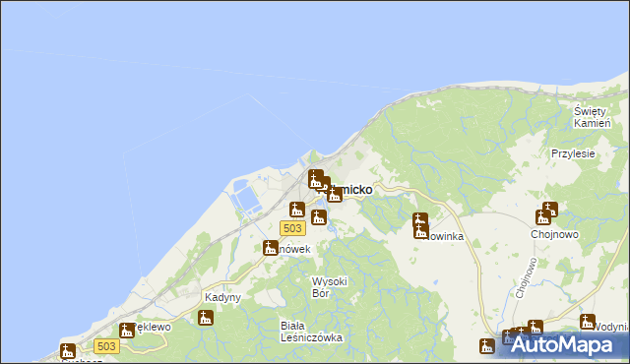Click the Tolkmicko town label
The width and height of the screenshot is (630, 364).
pos(345,190)
